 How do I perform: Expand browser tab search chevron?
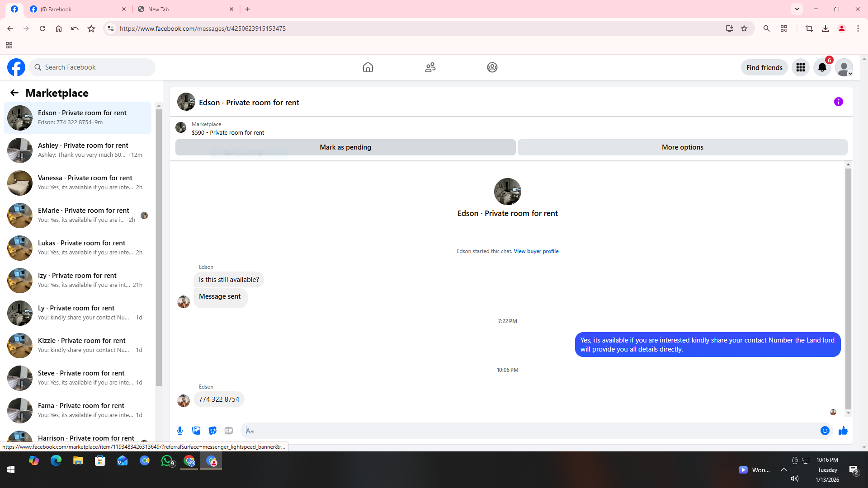797,9
